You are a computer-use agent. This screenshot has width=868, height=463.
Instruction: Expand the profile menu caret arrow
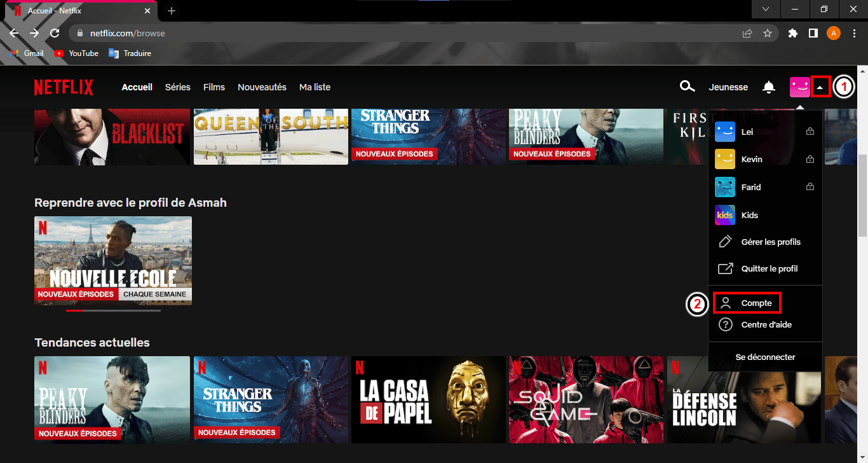820,87
